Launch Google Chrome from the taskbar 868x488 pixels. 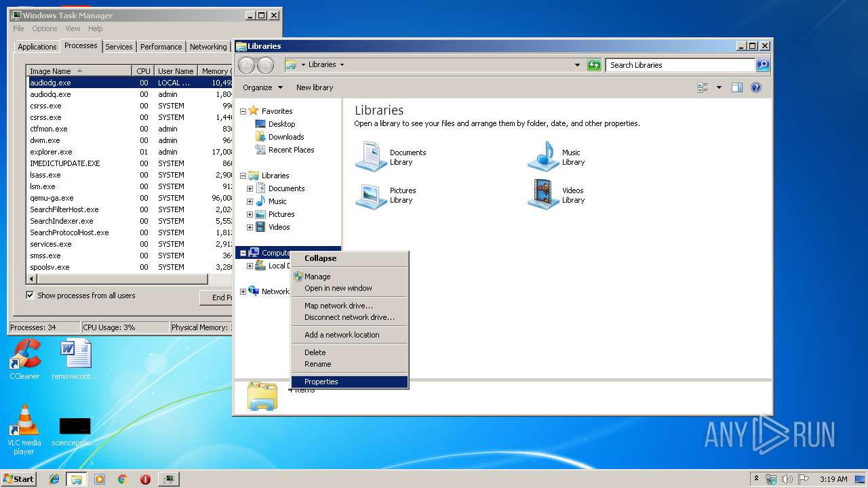coord(122,479)
